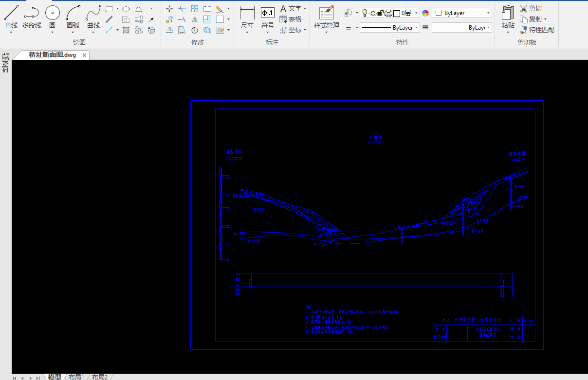588x380 pixels.
Task: Expand the Rectangle tool dropdown arrow
Action: 117,8
